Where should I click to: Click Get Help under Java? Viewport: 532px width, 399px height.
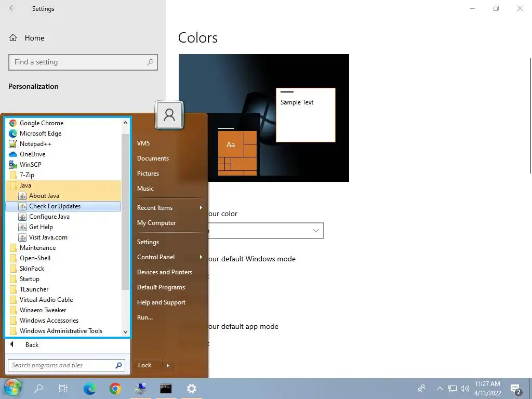coord(63,227)
